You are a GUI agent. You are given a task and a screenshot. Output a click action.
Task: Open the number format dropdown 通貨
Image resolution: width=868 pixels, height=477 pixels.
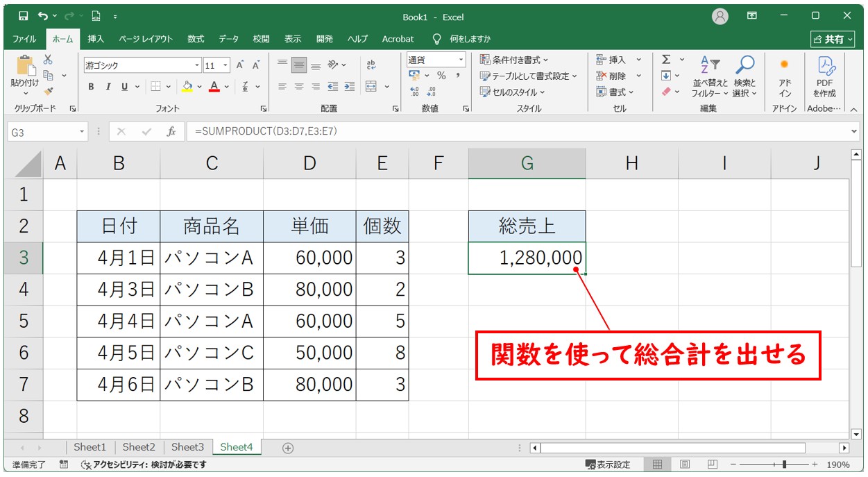point(461,60)
